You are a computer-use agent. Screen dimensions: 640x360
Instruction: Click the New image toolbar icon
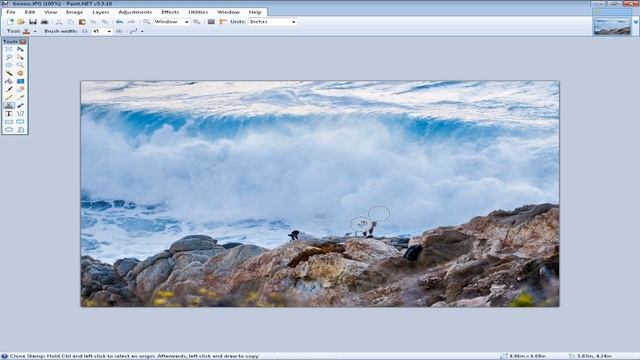10,22
